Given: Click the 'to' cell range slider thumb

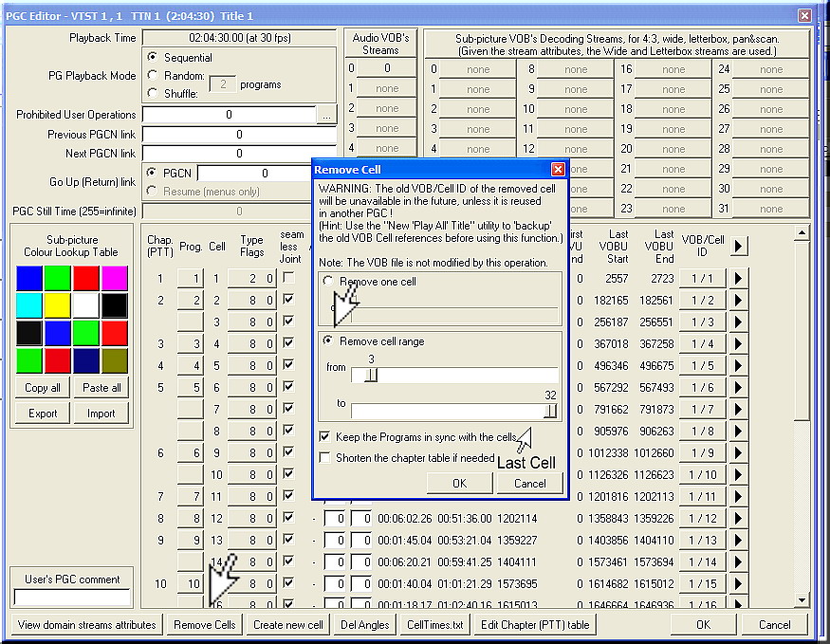Looking at the screenshot, I should point(550,411).
